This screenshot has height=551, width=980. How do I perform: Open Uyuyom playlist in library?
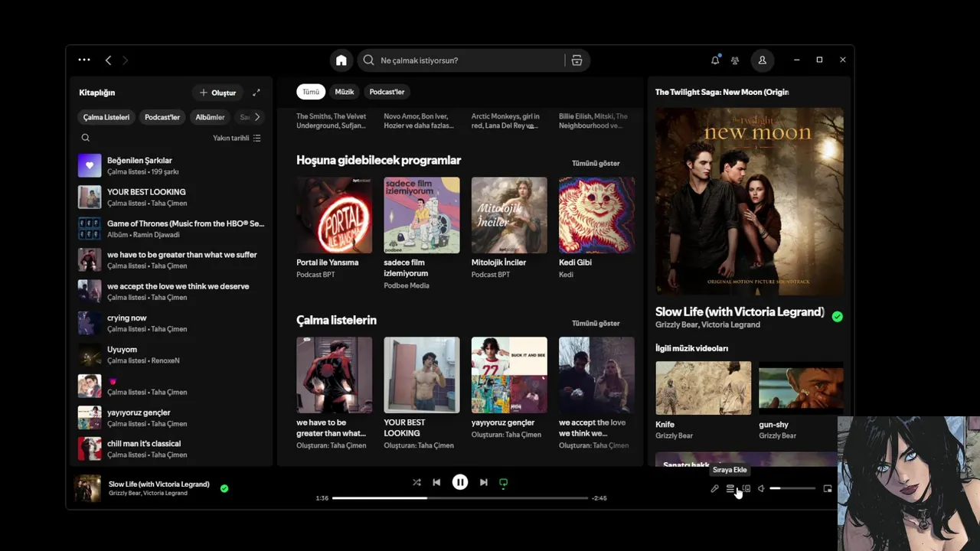[x=171, y=354]
